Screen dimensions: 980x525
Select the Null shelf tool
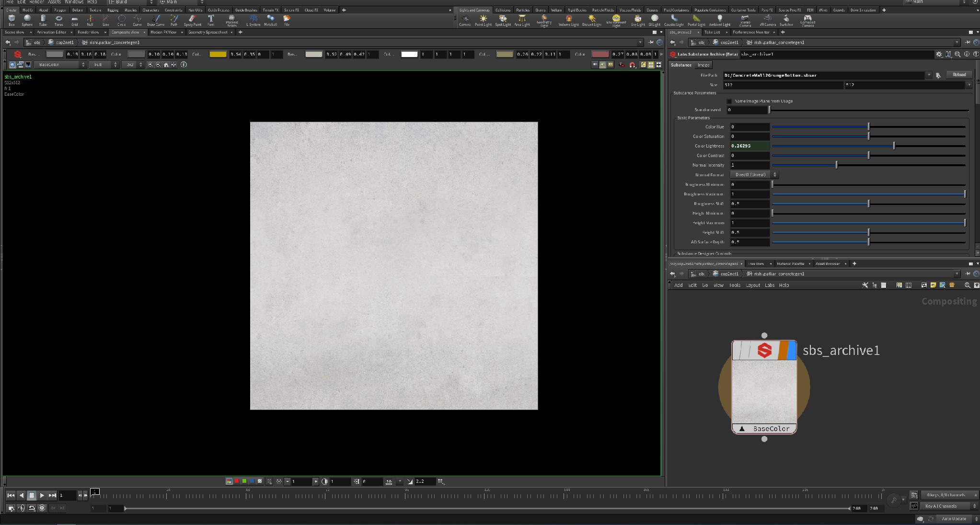tap(90, 20)
